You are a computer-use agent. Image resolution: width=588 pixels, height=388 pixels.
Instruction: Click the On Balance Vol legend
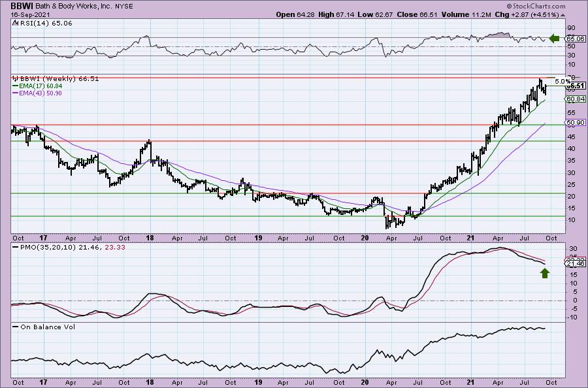44,327
